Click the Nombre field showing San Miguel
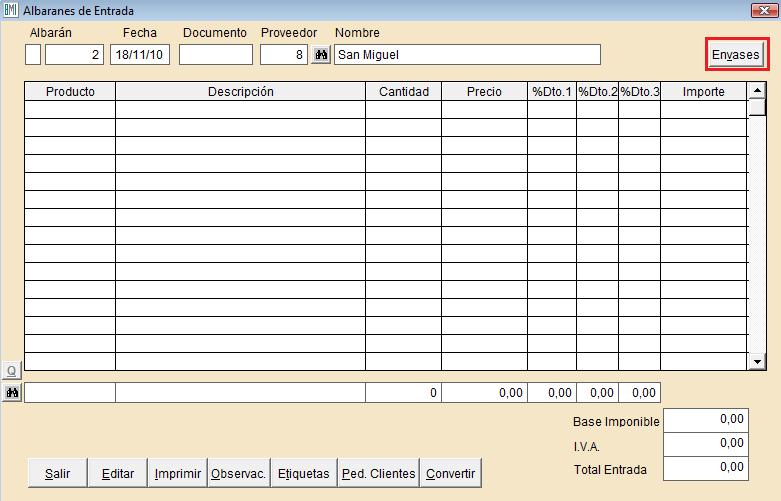781x501 pixels. pyautogui.click(x=466, y=55)
